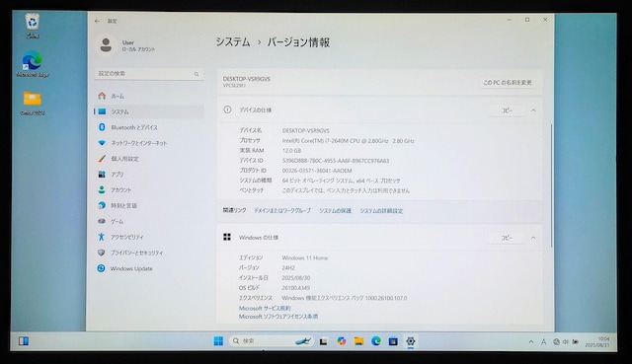Launch Microsoft Edge from the taskbar

(376, 341)
